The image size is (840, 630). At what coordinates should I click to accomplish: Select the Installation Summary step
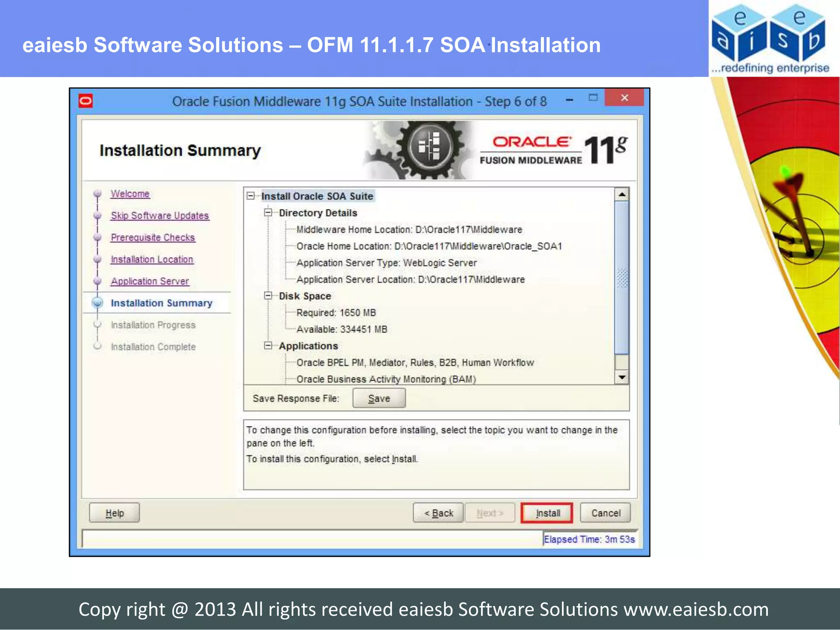coord(162,303)
